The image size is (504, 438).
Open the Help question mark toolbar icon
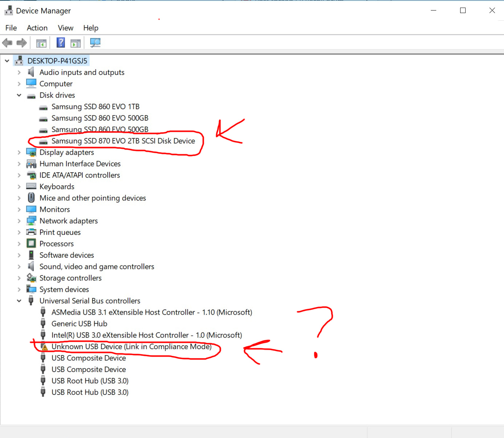61,43
